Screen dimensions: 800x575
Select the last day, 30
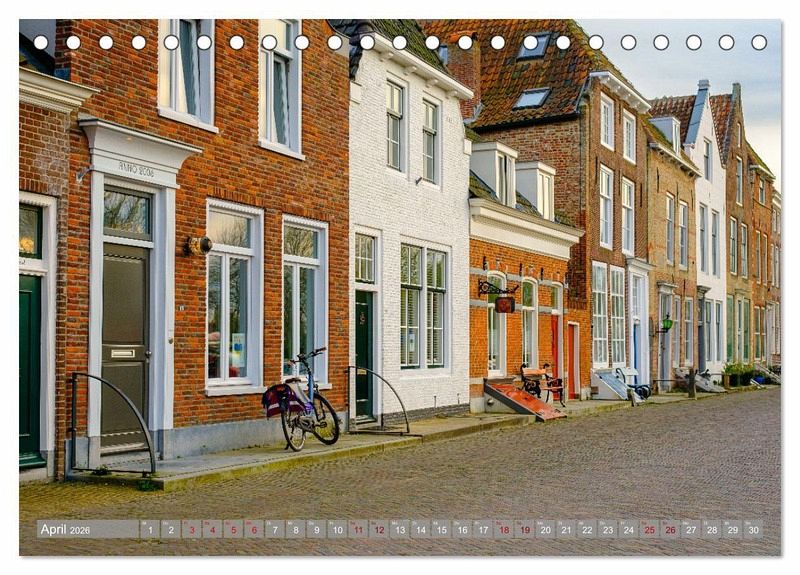[x=753, y=530]
